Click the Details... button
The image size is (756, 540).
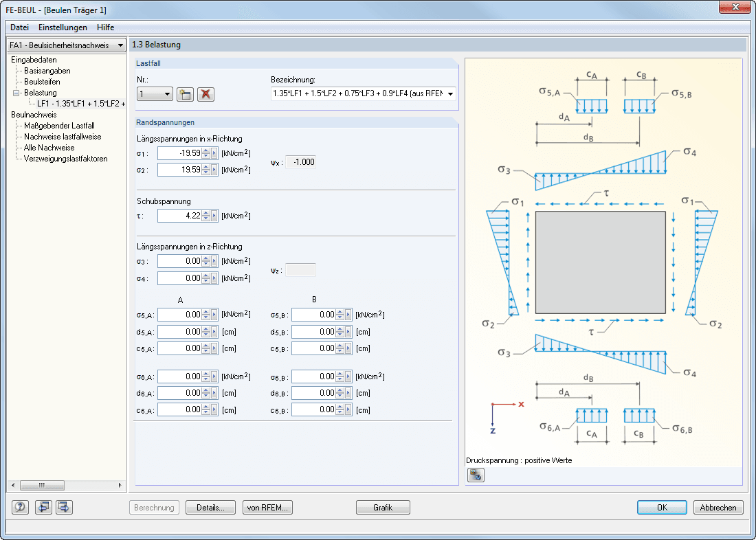point(211,507)
